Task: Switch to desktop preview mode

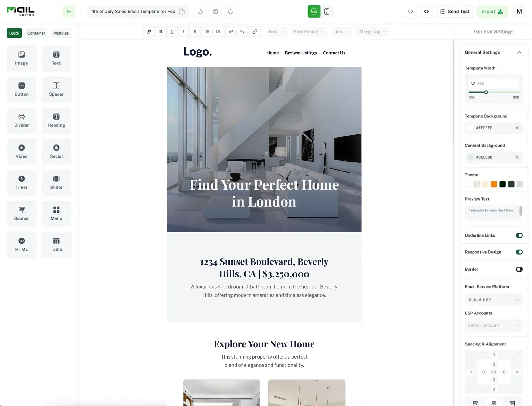Action: (314, 11)
